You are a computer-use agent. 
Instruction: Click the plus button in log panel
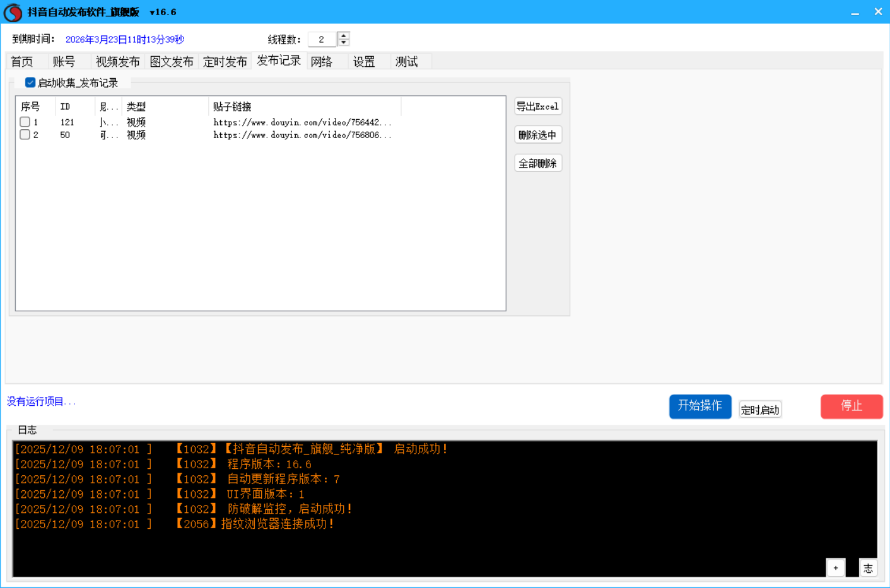coord(835,568)
